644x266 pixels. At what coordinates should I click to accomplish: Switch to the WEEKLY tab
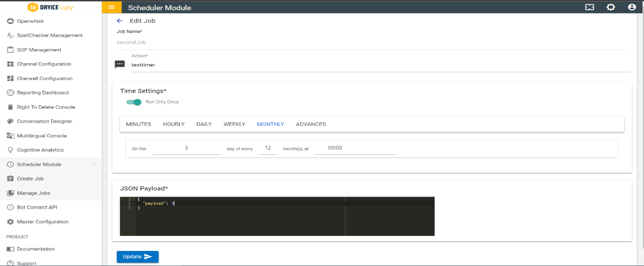coord(235,124)
